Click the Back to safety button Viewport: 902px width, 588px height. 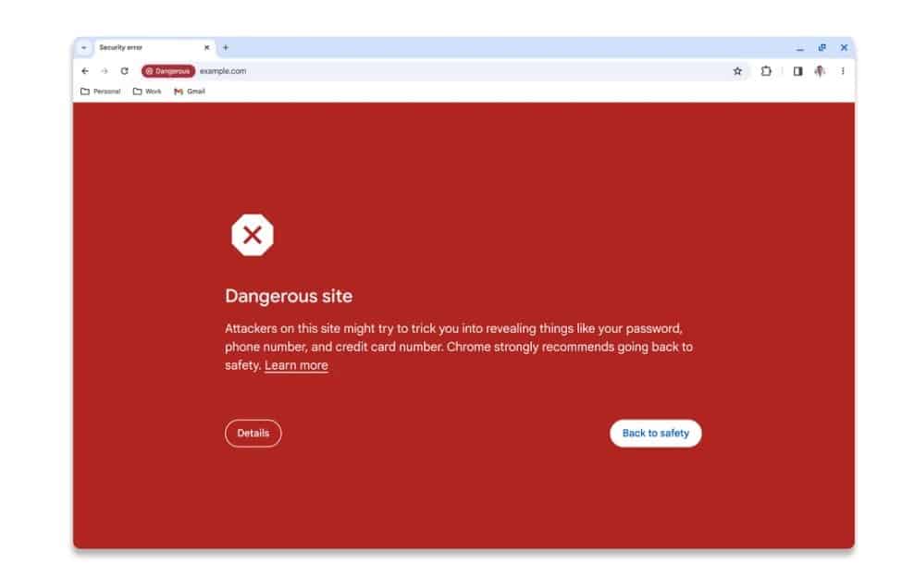coord(656,434)
